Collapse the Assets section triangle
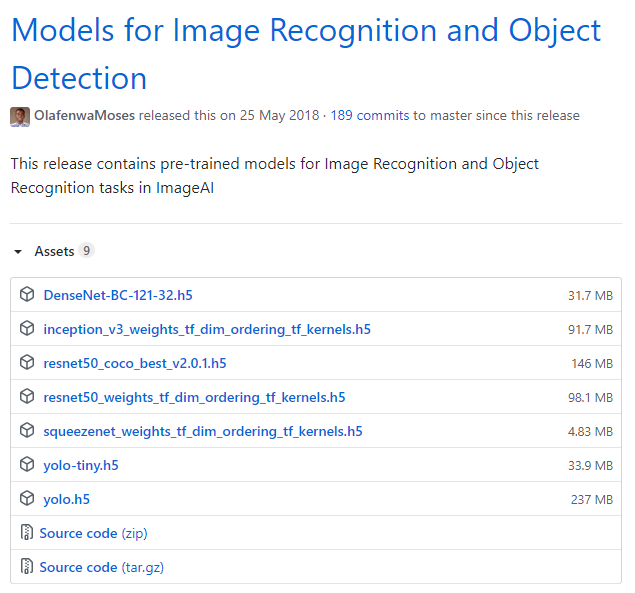This screenshot has height=593, width=635. pyautogui.click(x=18, y=252)
